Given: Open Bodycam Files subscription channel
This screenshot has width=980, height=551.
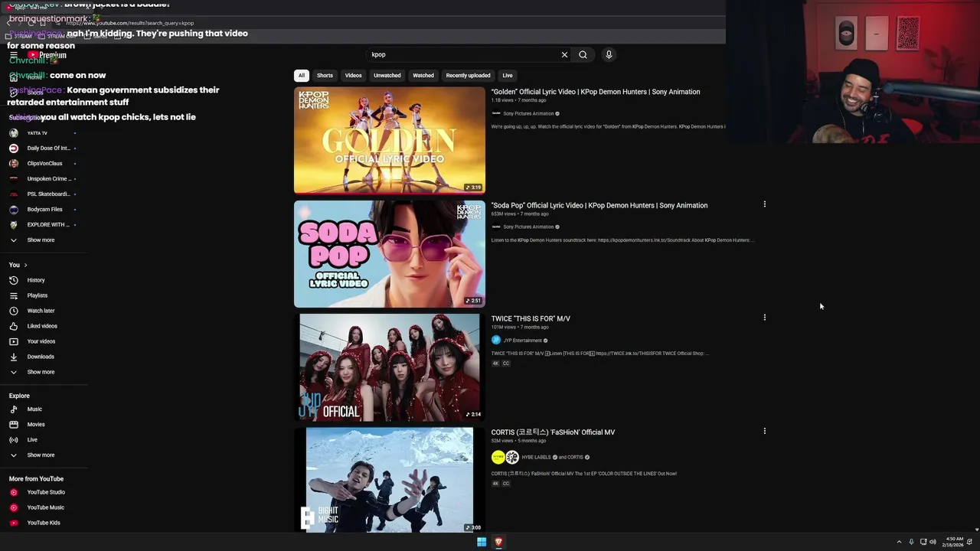Looking at the screenshot, I should tap(44, 210).
